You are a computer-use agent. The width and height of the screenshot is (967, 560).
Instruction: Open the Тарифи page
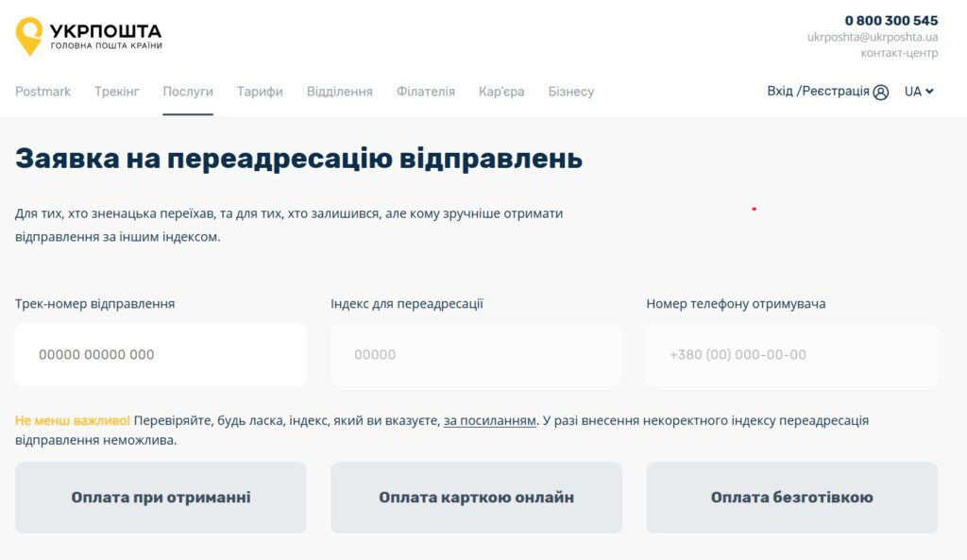tap(259, 91)
